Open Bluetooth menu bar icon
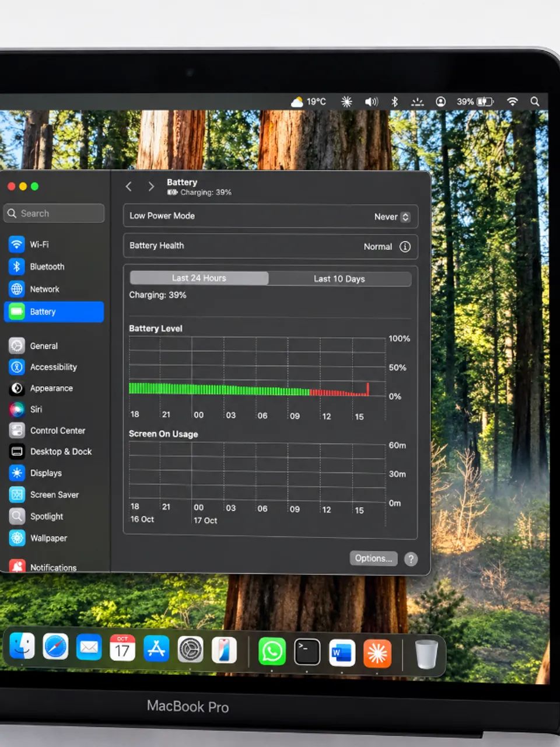 pyautogui.click(x=394, y=102)
